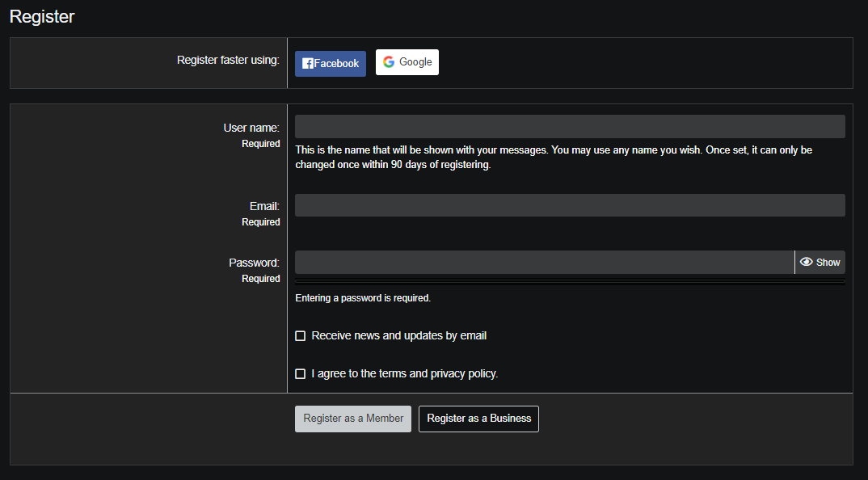Check the agree to terms checkbox

pos(301,373)
